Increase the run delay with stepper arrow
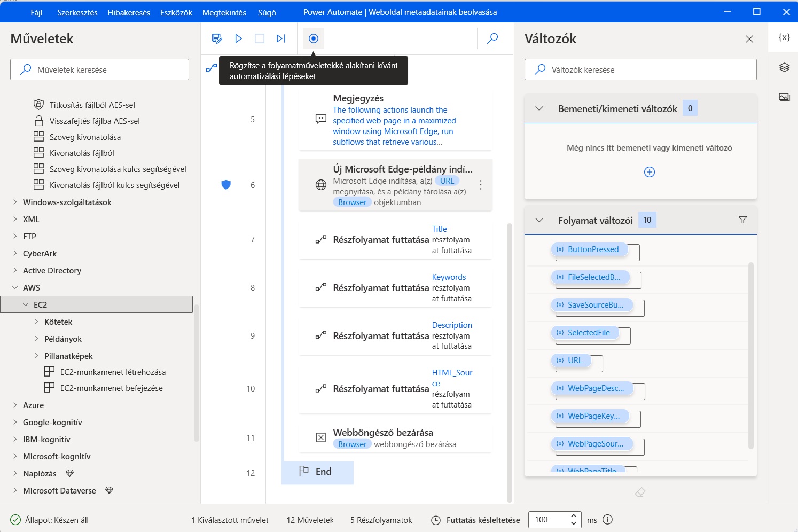The image size is (798, 532). coord(574,516)
